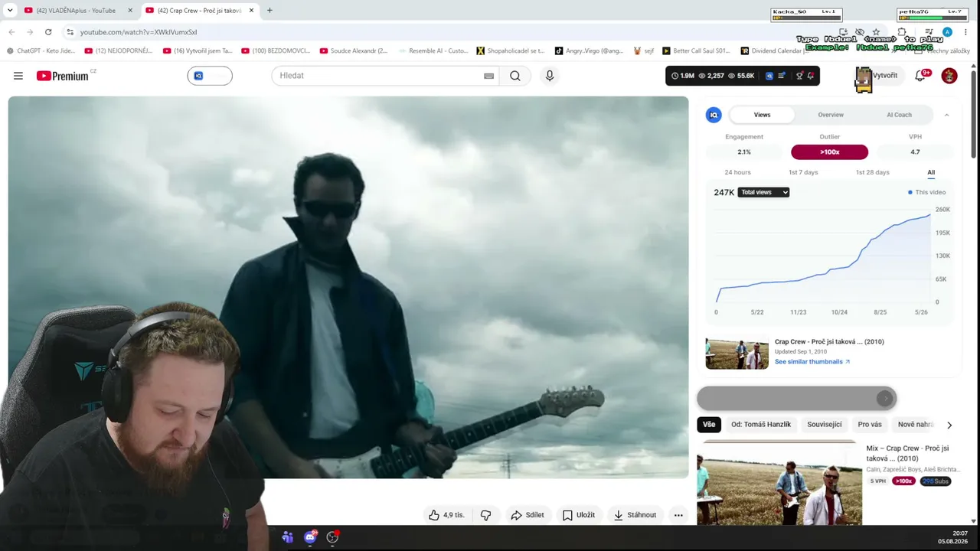Click the 1.9M clock stat
Screen dimensions: 980x551
[682, 76]
